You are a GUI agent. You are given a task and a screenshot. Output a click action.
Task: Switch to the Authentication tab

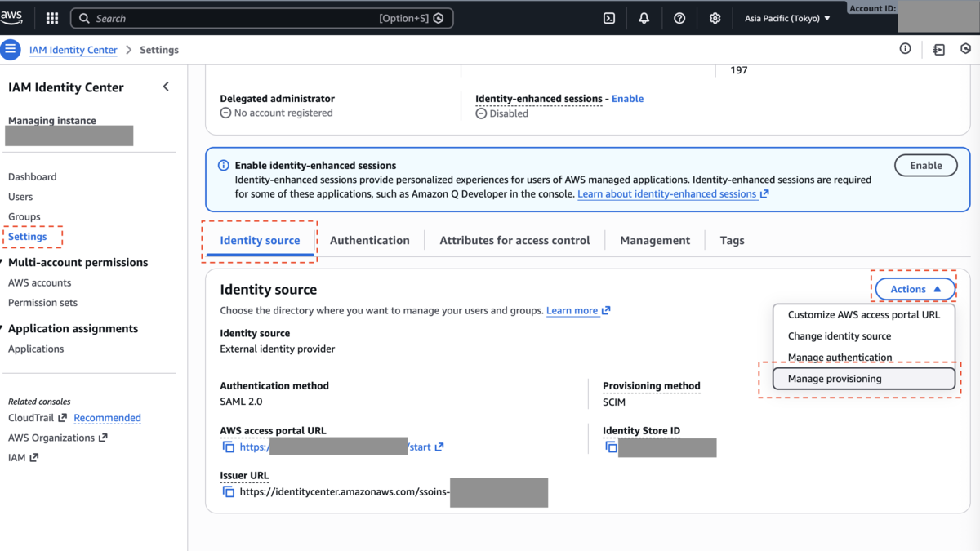370,240
